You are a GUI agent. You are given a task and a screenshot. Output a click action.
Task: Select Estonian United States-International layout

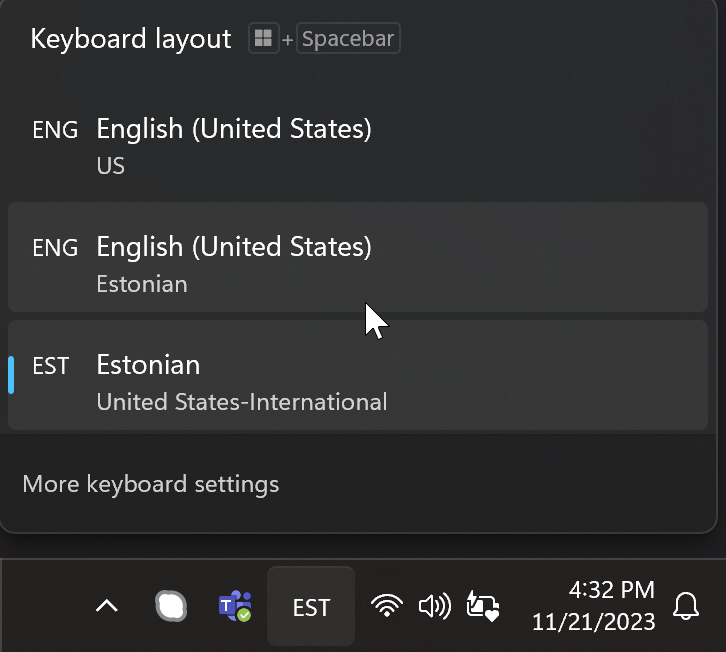coord(358,375)
